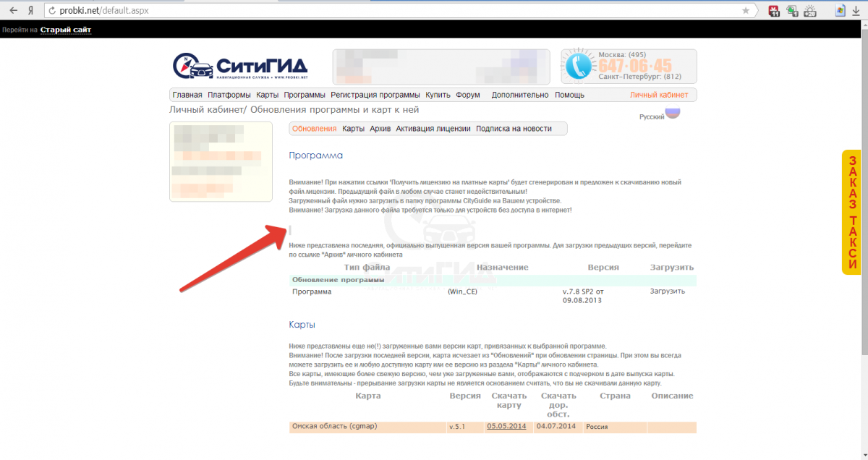The height and width of the screenshot is (460, 868).
Task: Open the Платформы menu item
Action: 229,95
